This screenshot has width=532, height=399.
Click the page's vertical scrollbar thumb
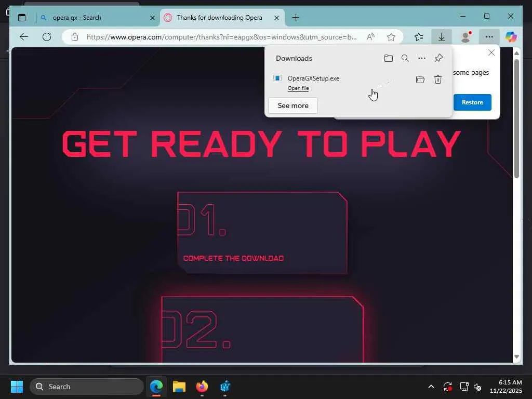point(516,119)
